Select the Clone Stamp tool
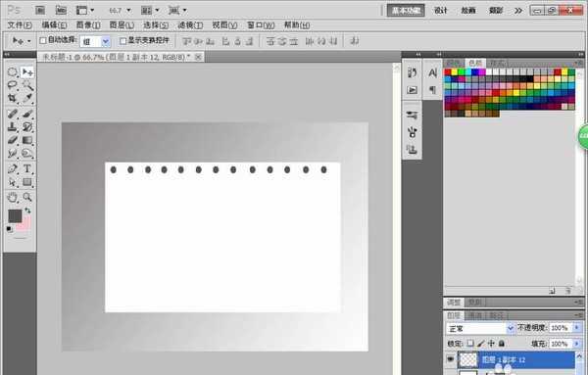The width and height of the screenshot is (588, 375). click(13, 126)
